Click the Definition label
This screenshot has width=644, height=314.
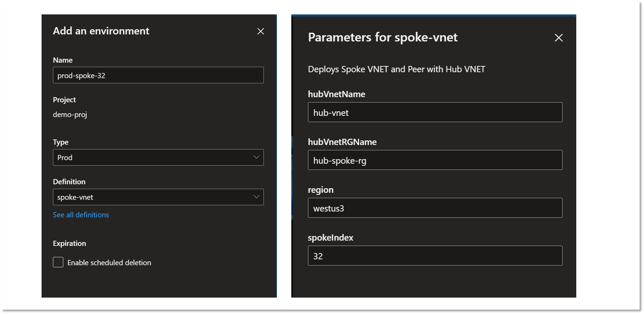coord(69,182)
